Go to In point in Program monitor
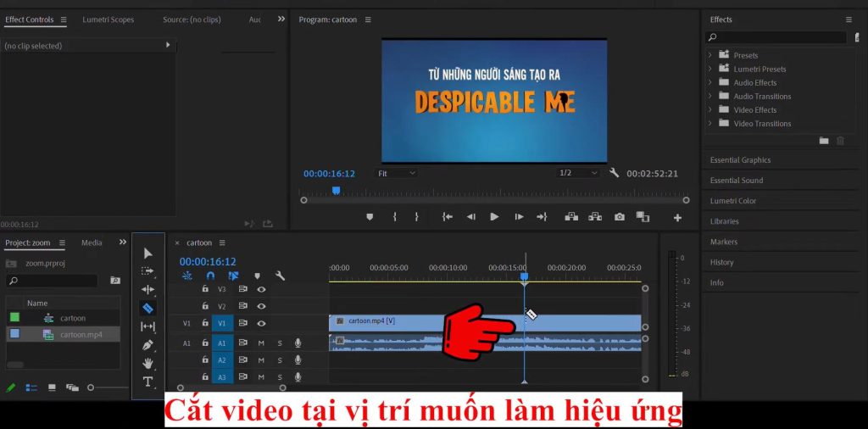Image resolution: width=868 pixels, height=429 pixels. tap(448, 217)
